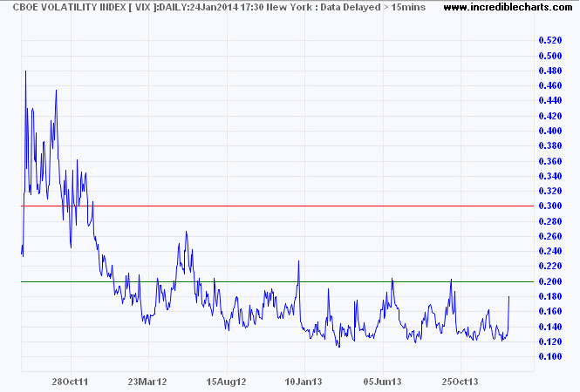This screenshot has width=580, height=392.
Task: Select the 0.200 price axis label
Action: (x=550, y=281)
